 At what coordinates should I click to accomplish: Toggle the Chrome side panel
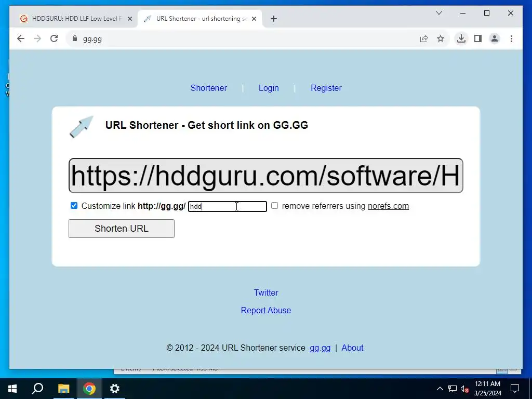tap(478, 38)
